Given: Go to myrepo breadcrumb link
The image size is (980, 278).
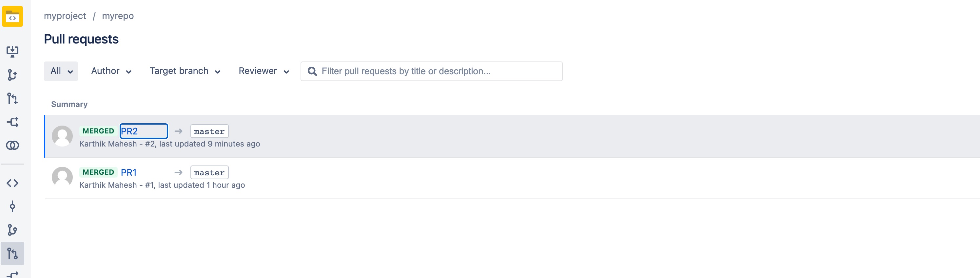Looking at the screenshot, I should pyautogui.click(x=118, y=16).
